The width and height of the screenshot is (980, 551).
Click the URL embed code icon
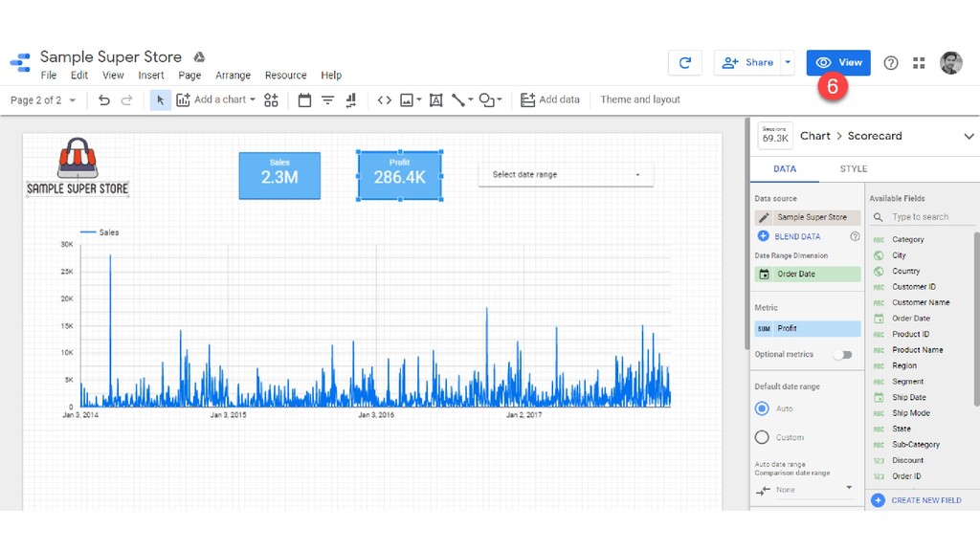(x=384, y=99)
